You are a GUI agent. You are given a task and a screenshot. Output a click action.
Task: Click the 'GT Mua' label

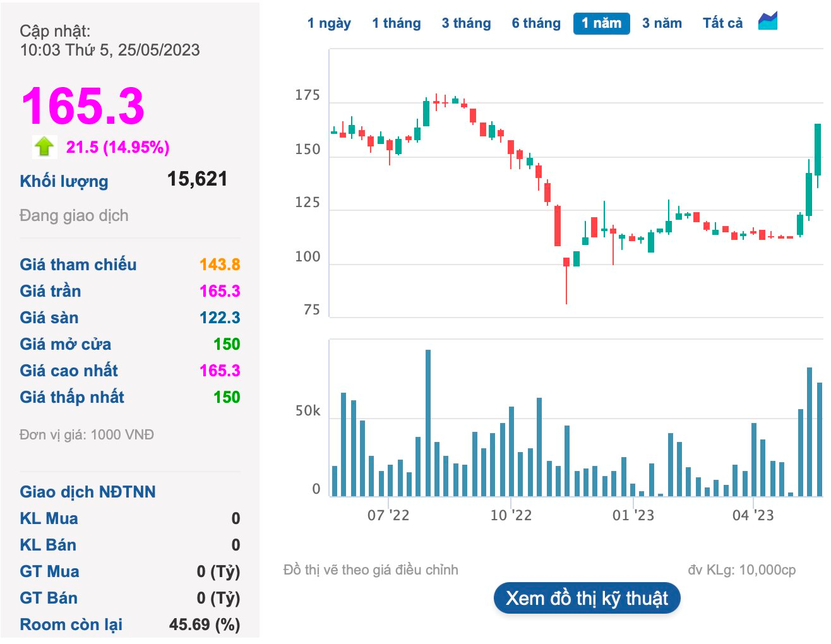tap(49, 571)
